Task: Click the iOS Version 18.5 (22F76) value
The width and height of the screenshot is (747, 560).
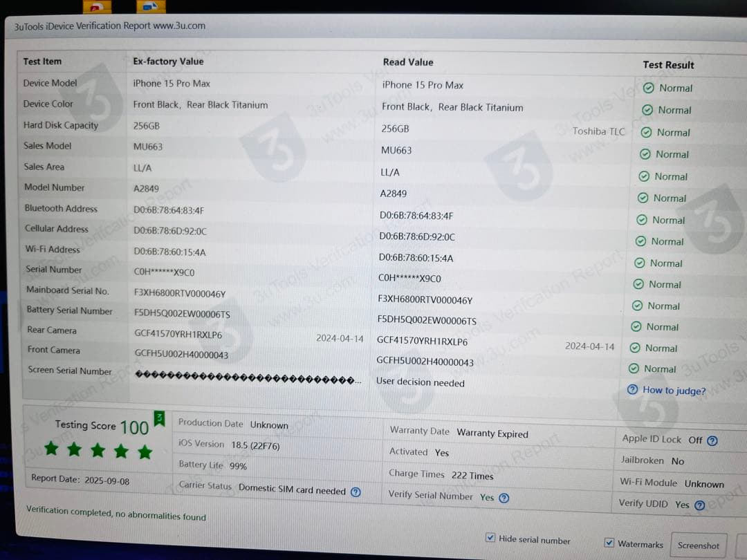Action: click(x=255, y=445)
